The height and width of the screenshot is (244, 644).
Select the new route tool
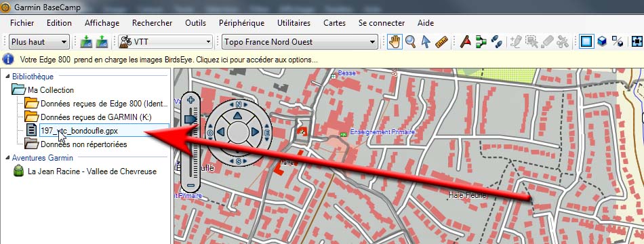[481, 42]
